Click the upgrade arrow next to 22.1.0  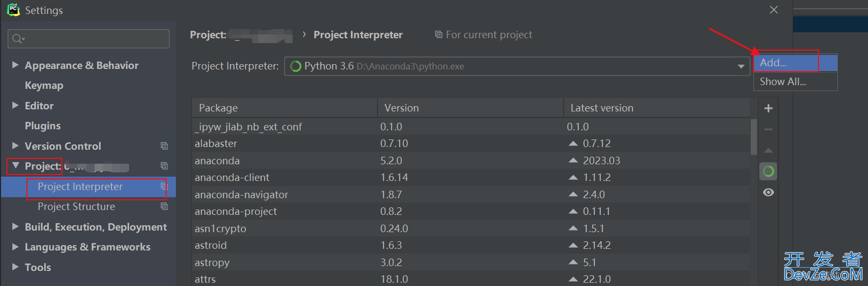pyautogui.click(x=573, y=279)
